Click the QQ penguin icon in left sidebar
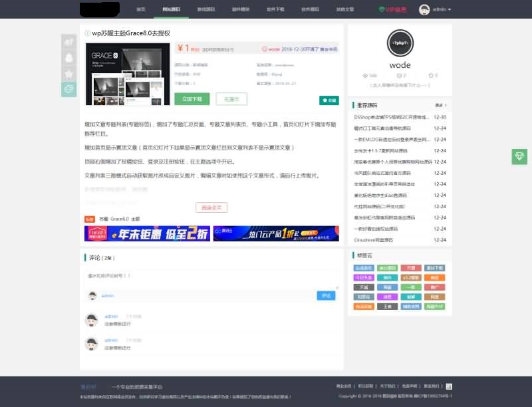Screen dimensions: 532x407 [69, 58]
